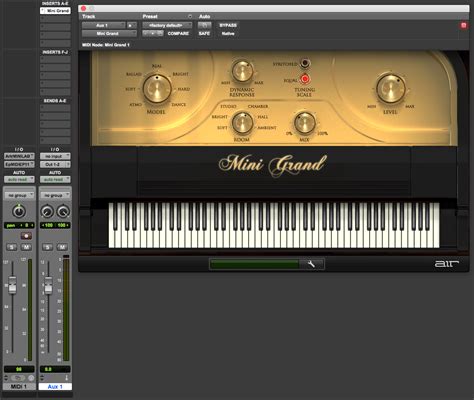Image resolution: width=474 pixels, height=400 pixels.
Task: Open Aux 1 'no group' selector
Action: (55, 195)
